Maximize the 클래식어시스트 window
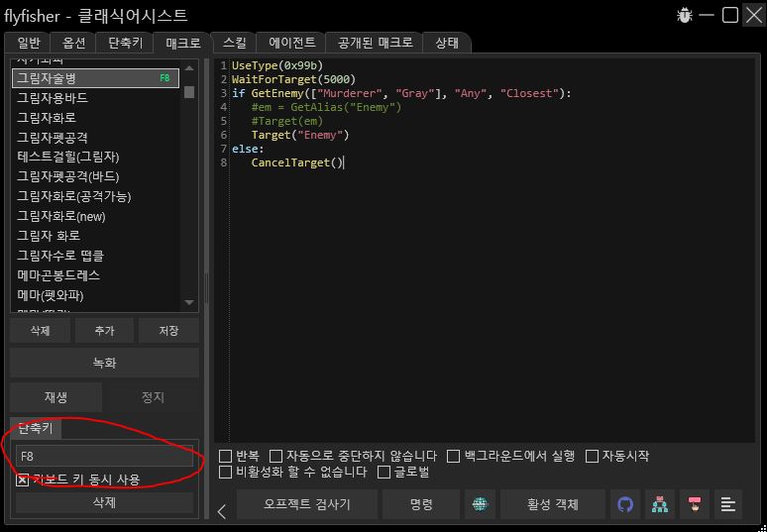 [x=729, y=15]
